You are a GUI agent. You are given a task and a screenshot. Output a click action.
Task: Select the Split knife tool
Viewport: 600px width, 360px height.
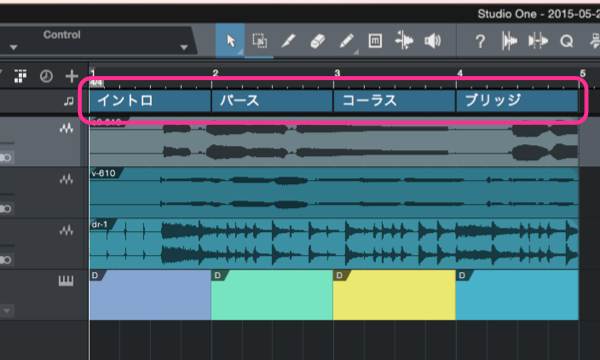coord(289,41)
